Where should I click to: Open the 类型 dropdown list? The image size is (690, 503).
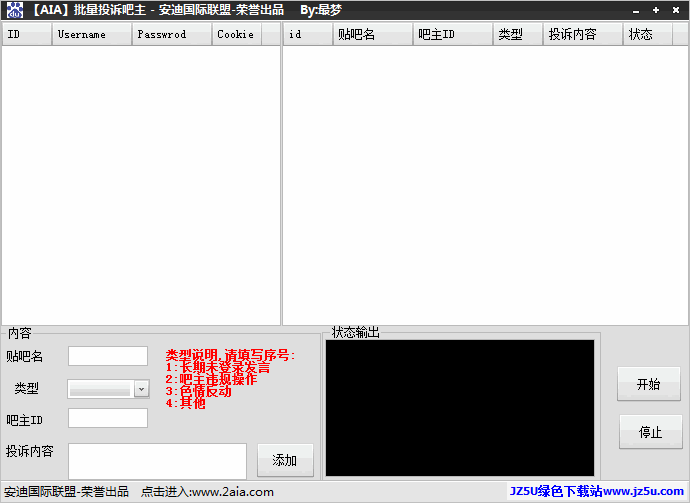(141, 389)
